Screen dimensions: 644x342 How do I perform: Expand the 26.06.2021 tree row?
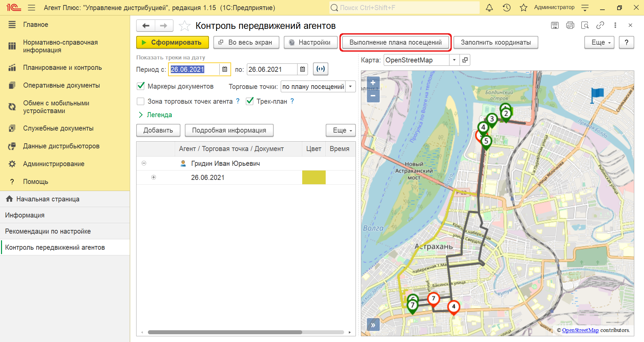154,177
